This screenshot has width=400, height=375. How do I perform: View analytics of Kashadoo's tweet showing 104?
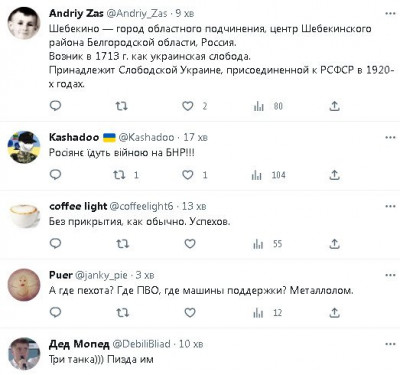[x=269, y=175]
